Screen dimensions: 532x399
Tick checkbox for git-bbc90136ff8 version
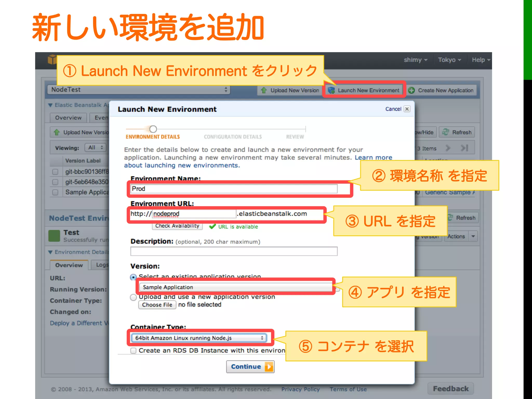(x=55, y=172)
